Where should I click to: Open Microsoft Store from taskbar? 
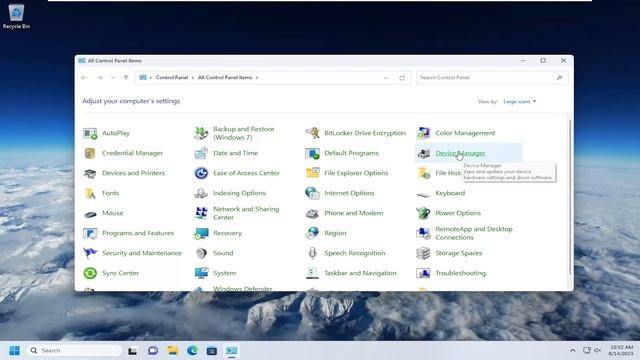pos(212,351)
